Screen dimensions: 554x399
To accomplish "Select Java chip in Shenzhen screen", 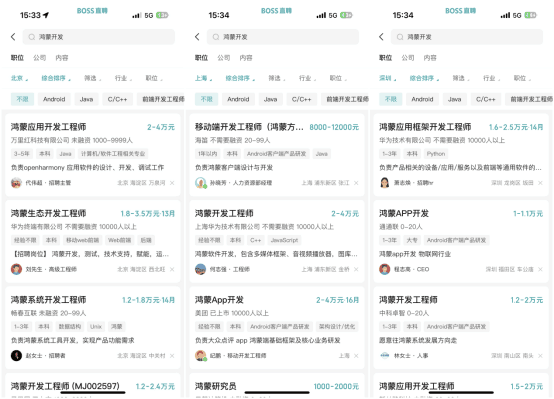I will click(454, 99).
